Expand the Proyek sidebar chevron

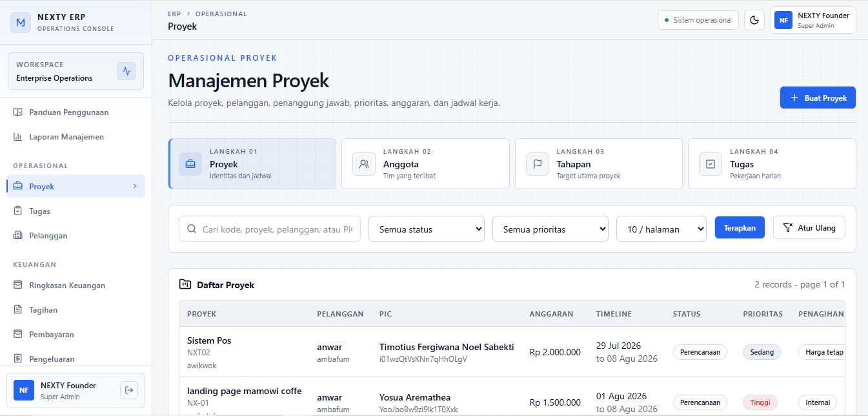click(135, 186)
